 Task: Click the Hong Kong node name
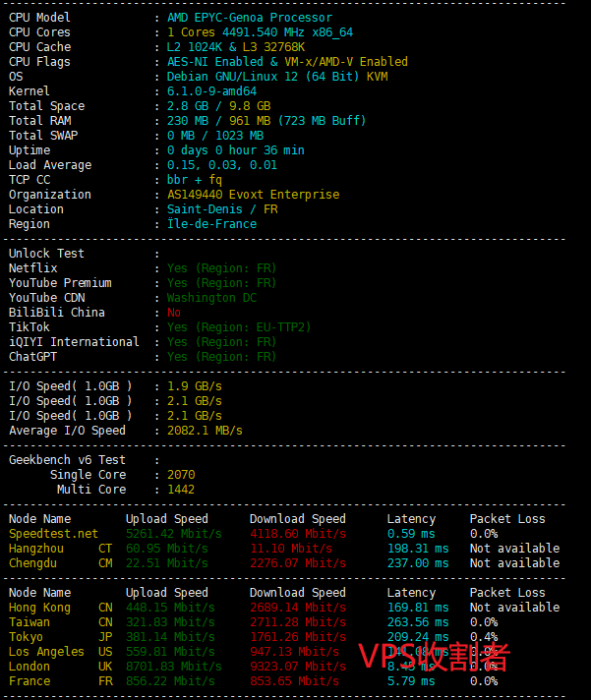click(x=39, y=608)
